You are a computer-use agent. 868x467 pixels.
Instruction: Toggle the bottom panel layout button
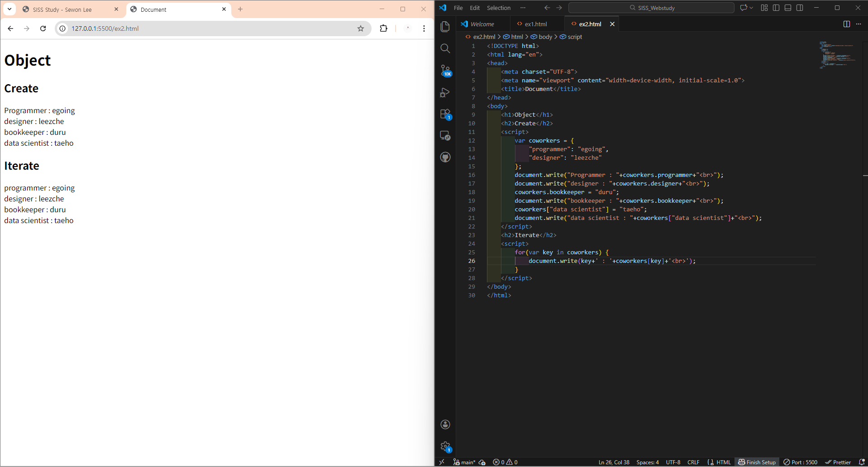788,8
